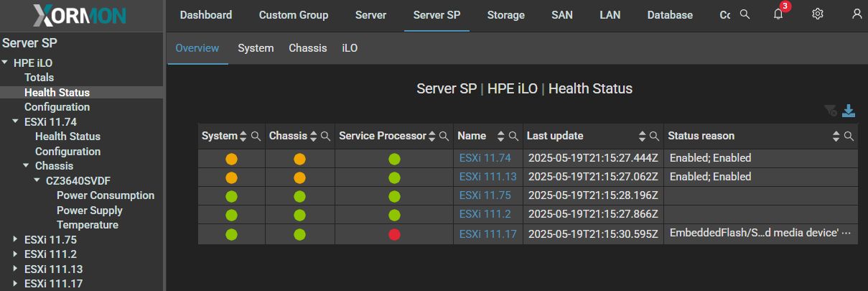Expand the ESXi 111.2 tree node

[x=15, y=254]
